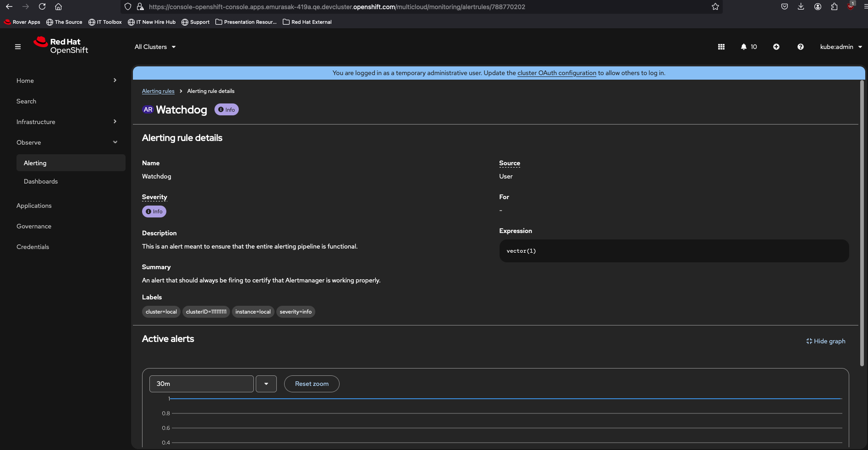Image resolution: width=868 pixels, height=450 pixels.
Task: Click the Alerting rules breadcrumb link
Action: 158,91
